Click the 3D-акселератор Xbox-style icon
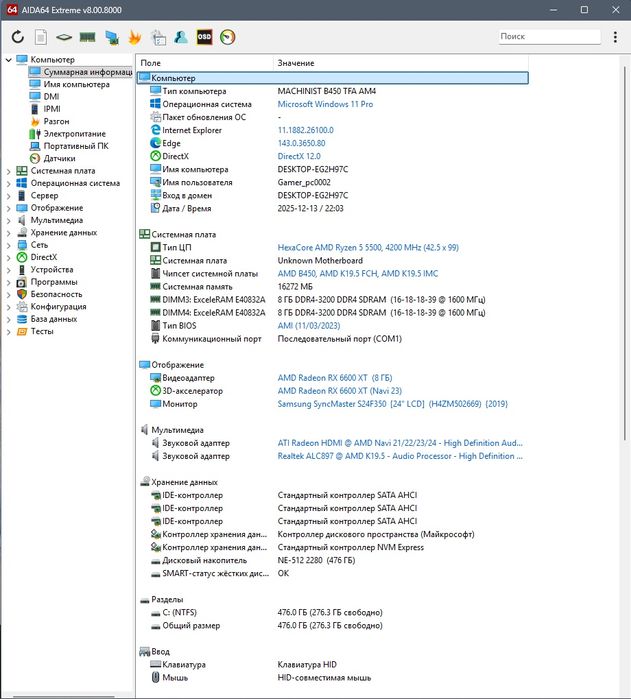Image resolution: width=631 pixels, height=699 pixels. click(155, 391)
